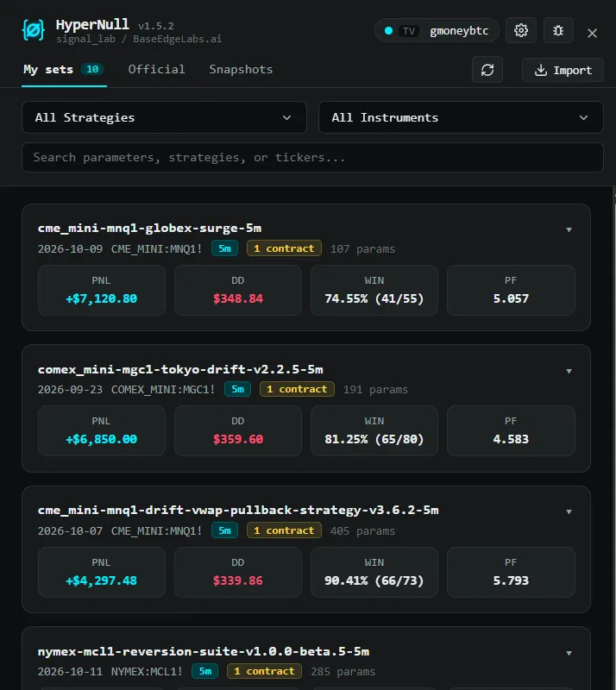Image resolution: width=616 pixels, height=690 pixels.
Task: Click the NYMEX:MCL1! ticker text
Action: pos(147,672)
